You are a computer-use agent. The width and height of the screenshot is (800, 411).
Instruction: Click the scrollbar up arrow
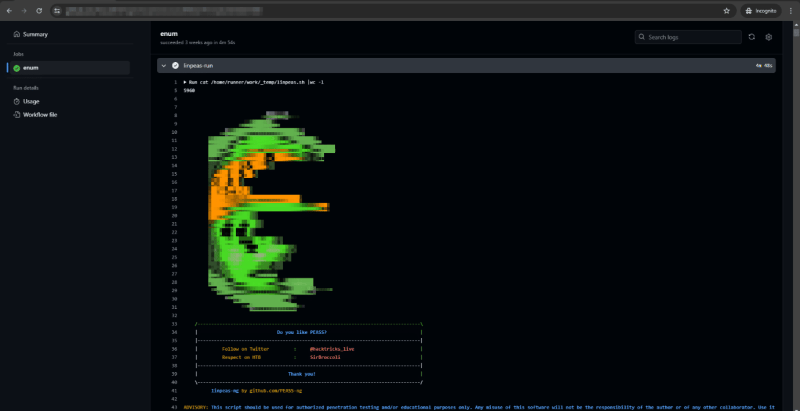pyautogui.click(x=796, y=24)
